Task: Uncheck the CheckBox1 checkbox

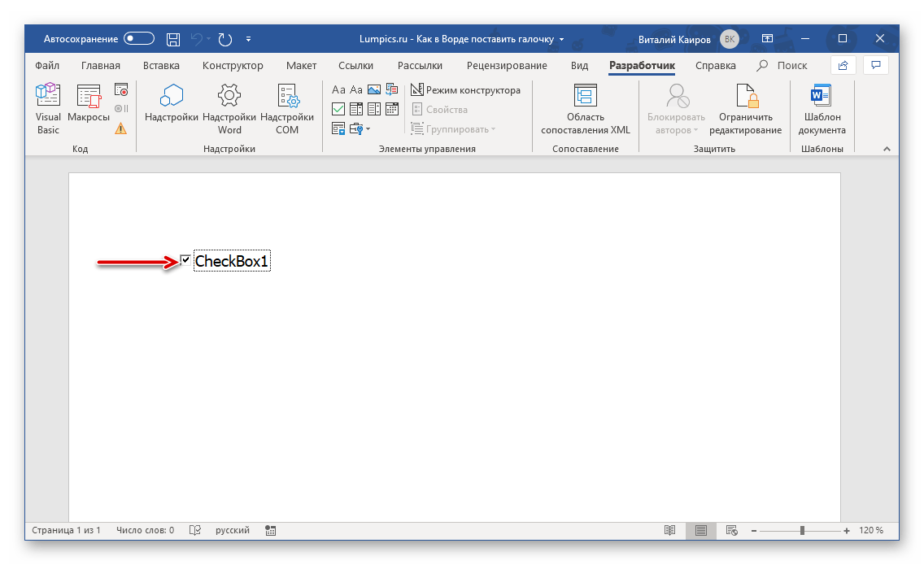Action: tap(185, 260)
